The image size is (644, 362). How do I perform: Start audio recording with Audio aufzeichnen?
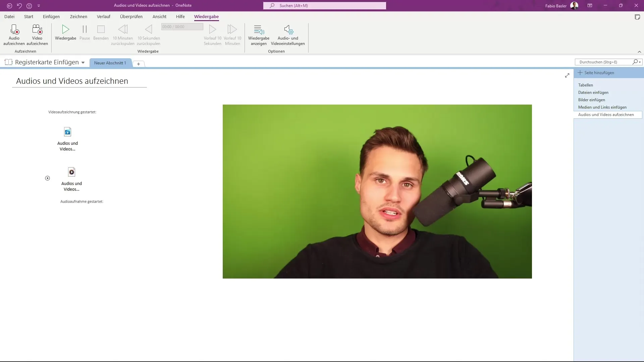click(14, 35)
